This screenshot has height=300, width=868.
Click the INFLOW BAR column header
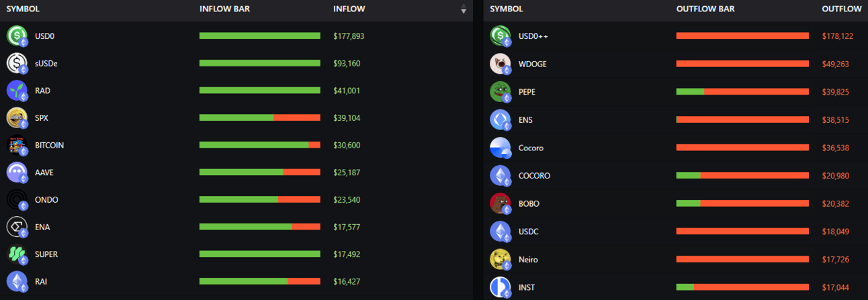click(x=224, y=9)
